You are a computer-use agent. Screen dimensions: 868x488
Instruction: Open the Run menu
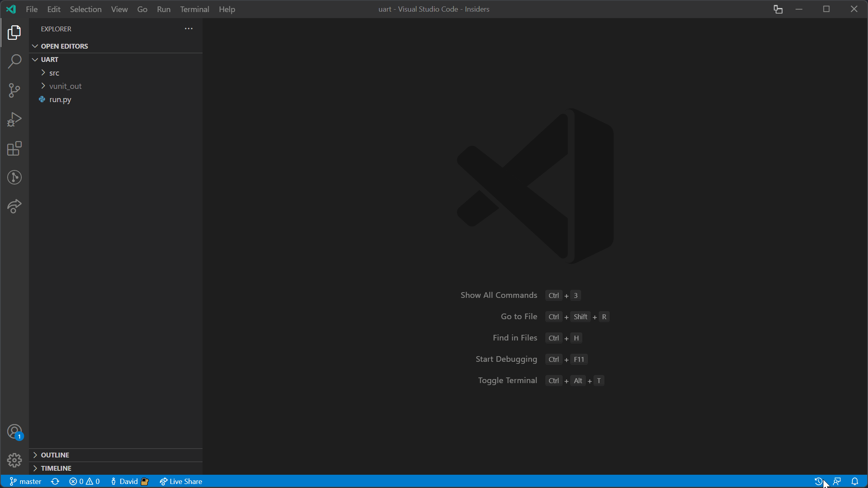[164, 9]
